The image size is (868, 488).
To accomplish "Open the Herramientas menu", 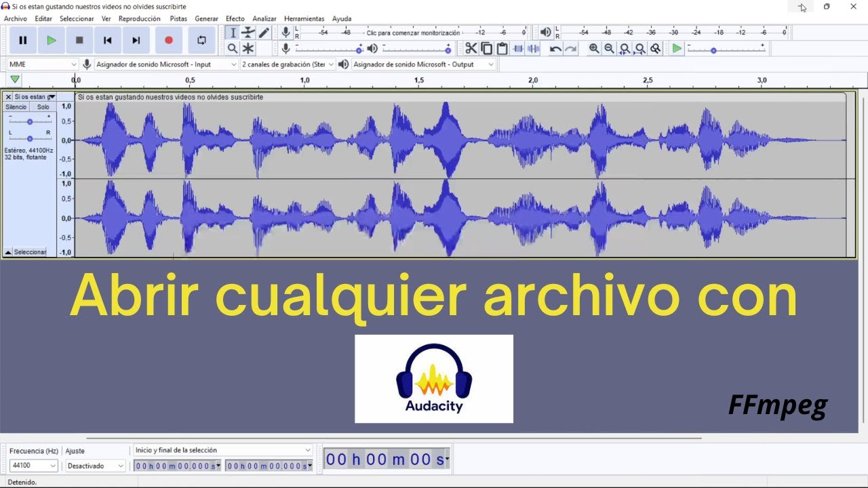I will click(x=304, y=18).
